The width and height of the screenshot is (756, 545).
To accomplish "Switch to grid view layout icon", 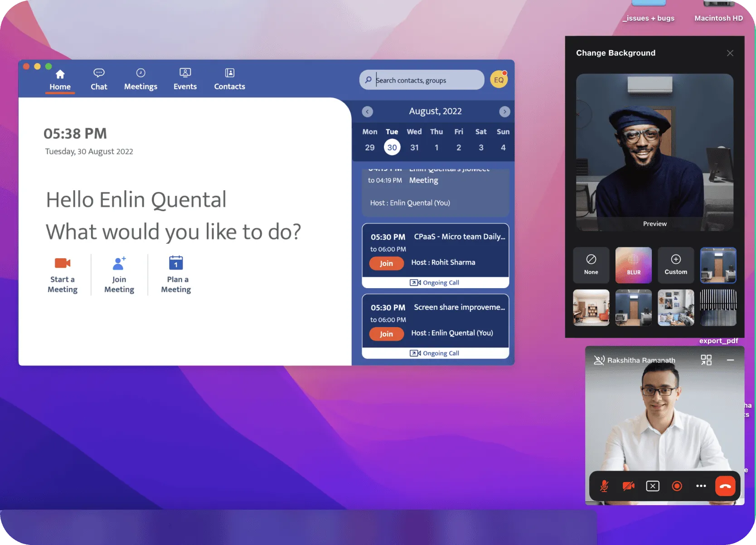I will click(706, 360).
